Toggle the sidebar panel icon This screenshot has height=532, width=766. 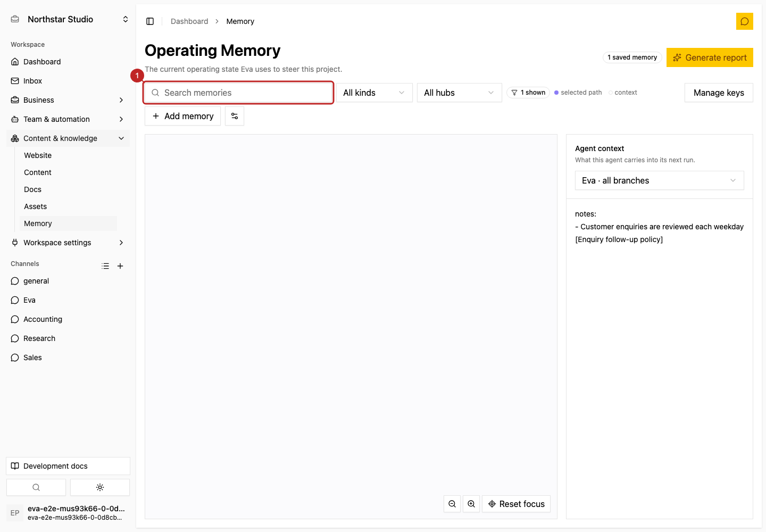(x=150, y=21)
